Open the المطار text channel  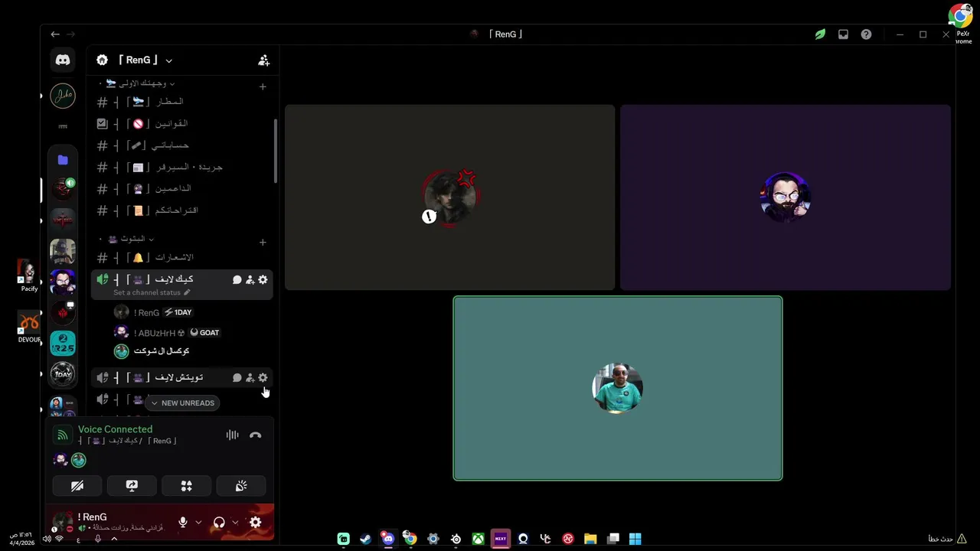click(181, 102)
